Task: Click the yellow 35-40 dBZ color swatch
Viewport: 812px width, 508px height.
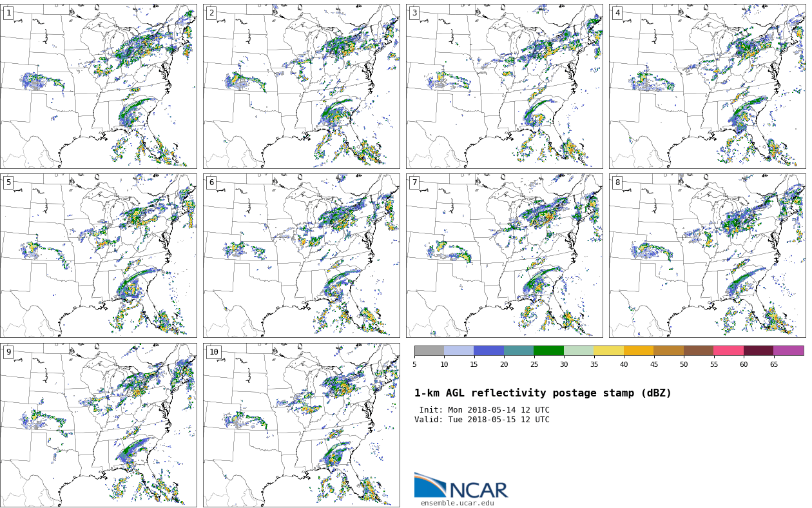Action: point(608,351)
